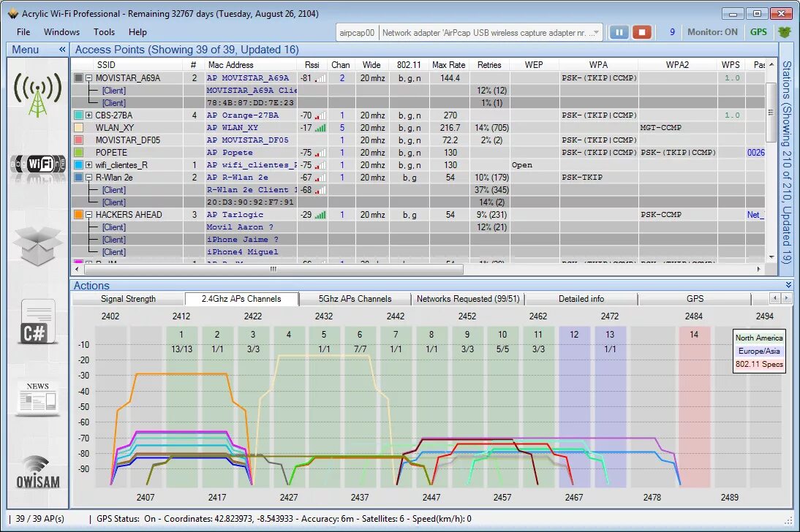Click the 802.11 Specs legend entry

point(758,364)
